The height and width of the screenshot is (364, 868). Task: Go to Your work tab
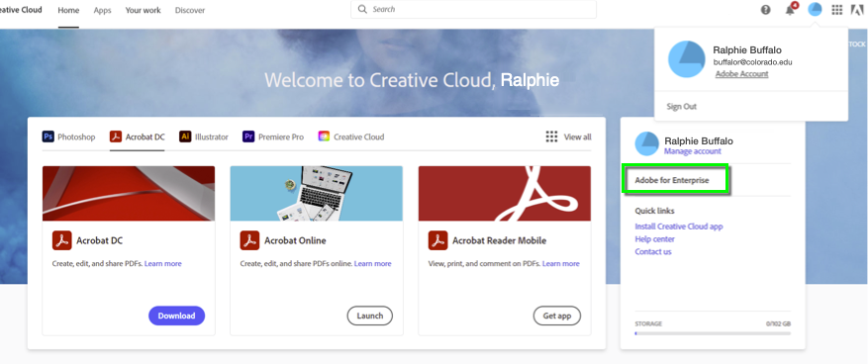(x=143, y=10)
